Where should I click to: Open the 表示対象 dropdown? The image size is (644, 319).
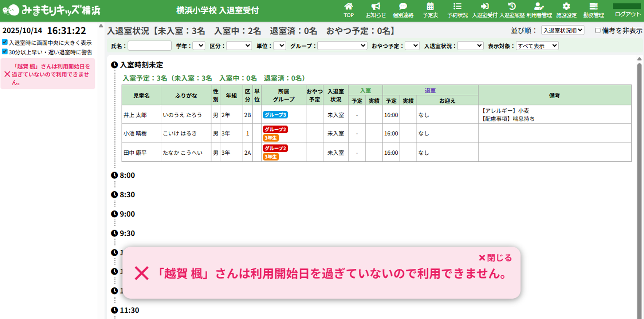(x=537, y=46)
